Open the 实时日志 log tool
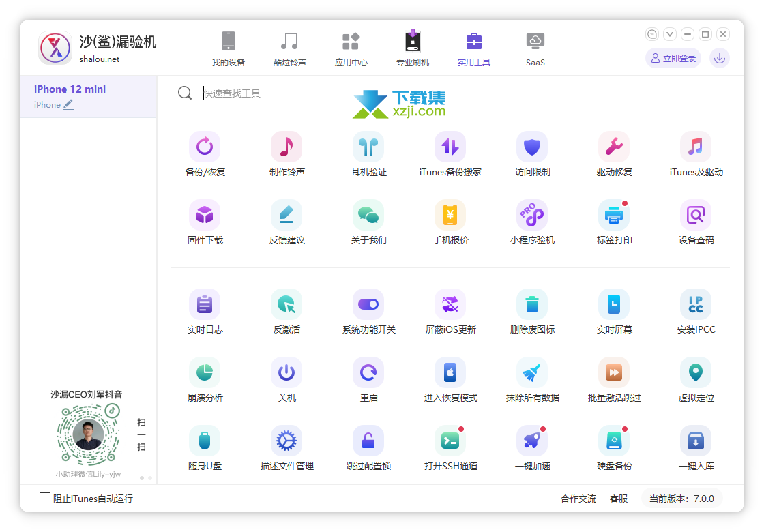The width and height of the screenshot is (764, 532). tap(205, 304)
